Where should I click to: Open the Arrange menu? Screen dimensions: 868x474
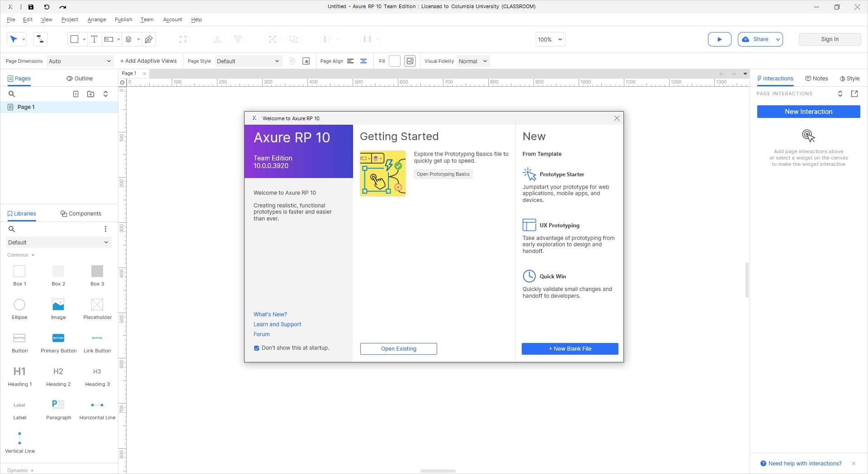(x=97, y=19)
